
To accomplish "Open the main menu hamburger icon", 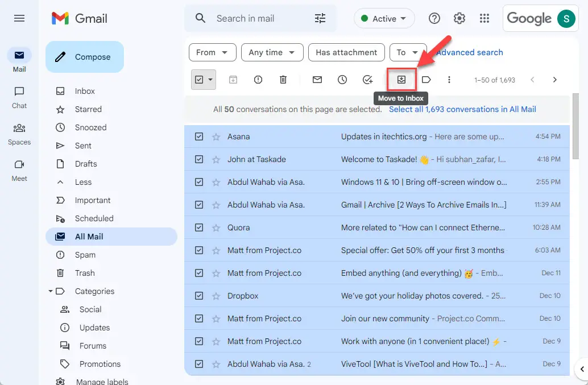I will pyautogui.click(x=19, y=18).
